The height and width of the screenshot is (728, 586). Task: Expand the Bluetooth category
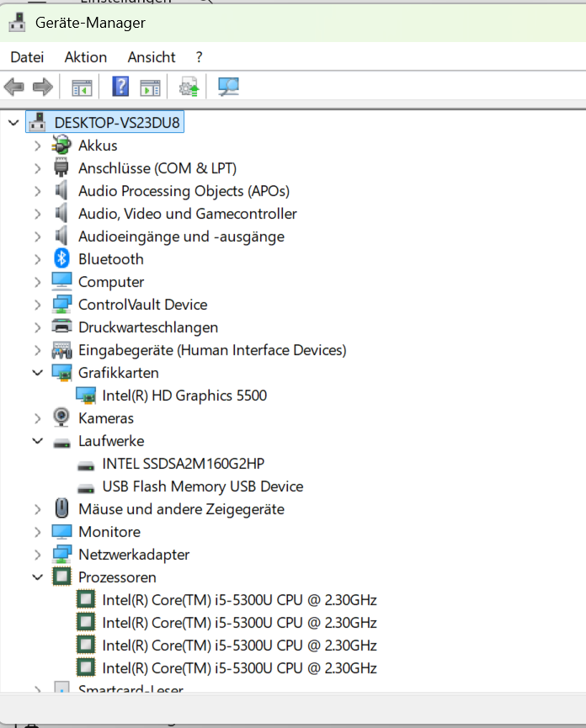click(x=38, y=259)
